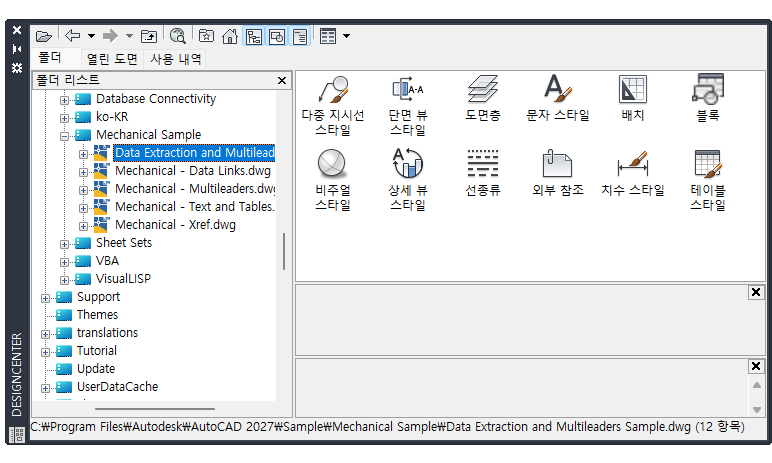This screenshot has height=463, width=772.
Task: Go back with the left arrow icon
Action: click(72, 35)
